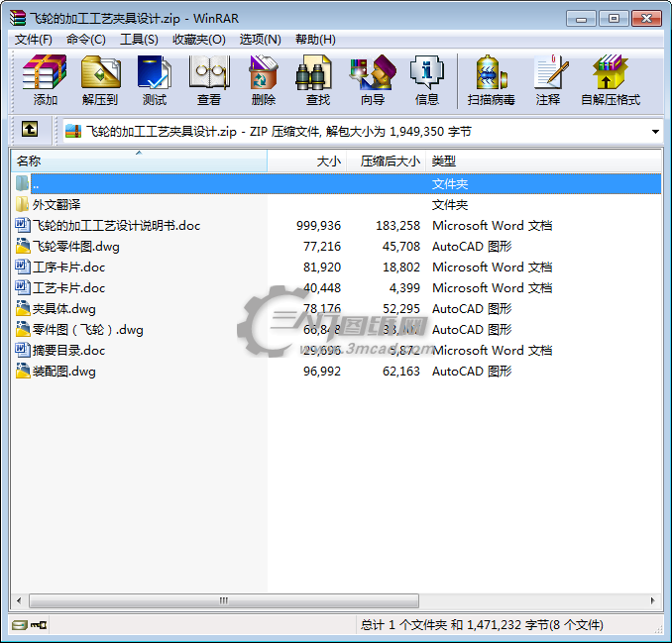
Task: Click the Word icon of 工艺卡片.doc
Action: point(22,287)
